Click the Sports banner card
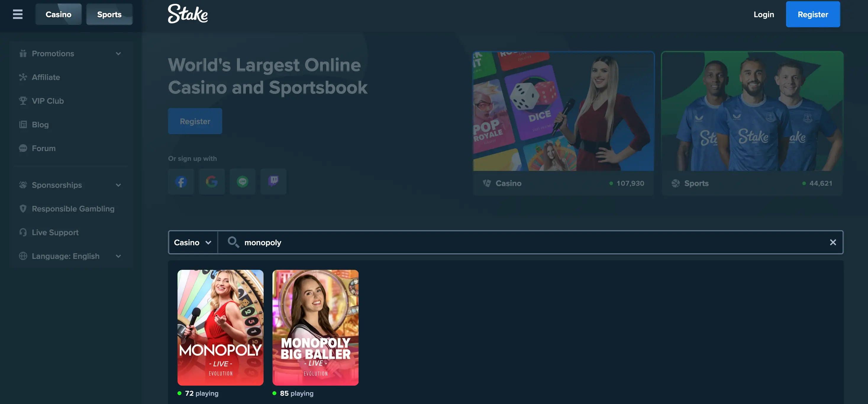 coord(752,123)
